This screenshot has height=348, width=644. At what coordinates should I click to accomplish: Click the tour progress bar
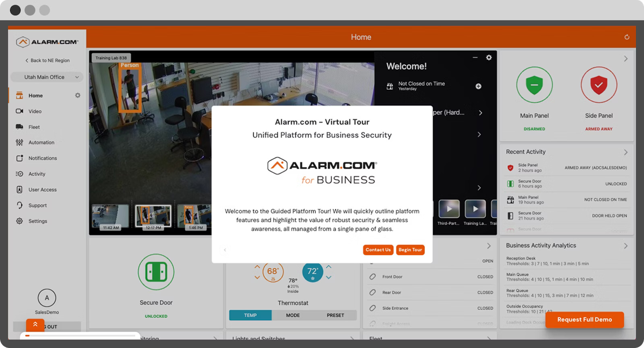pyautogui.click(x=80, y=336)
